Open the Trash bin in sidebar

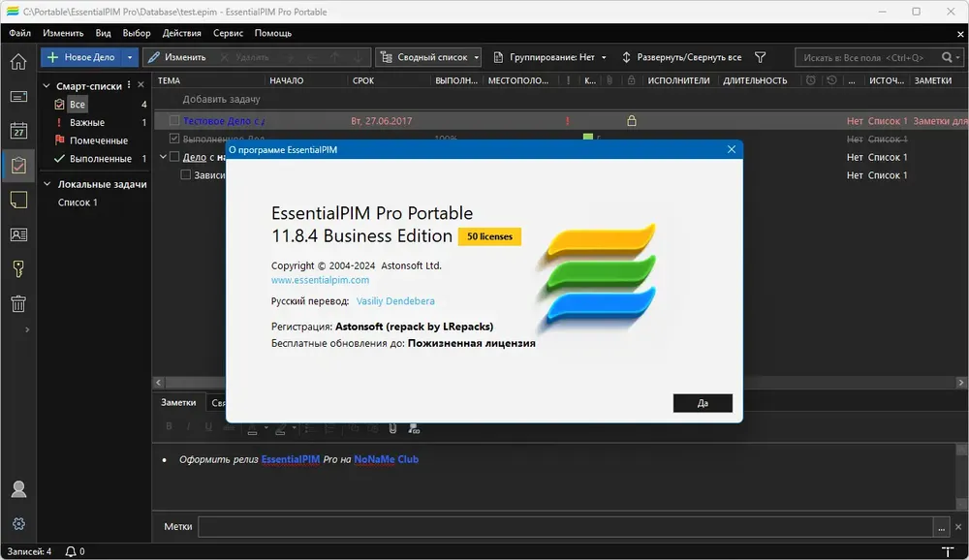[18, 303]
